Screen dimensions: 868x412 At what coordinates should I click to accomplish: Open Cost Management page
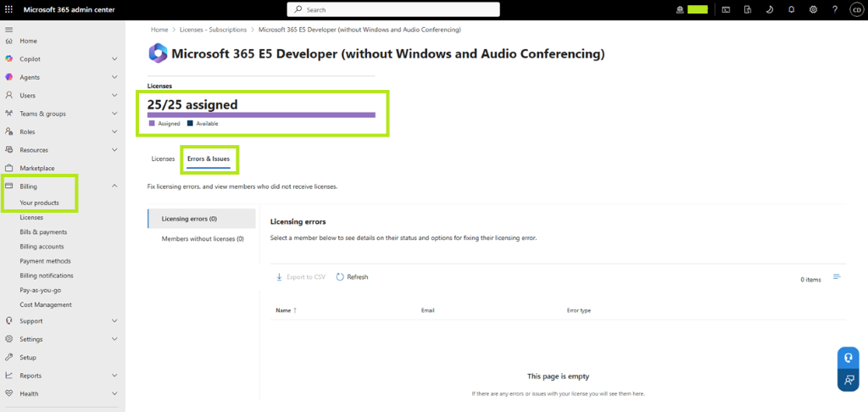point(46,304)
